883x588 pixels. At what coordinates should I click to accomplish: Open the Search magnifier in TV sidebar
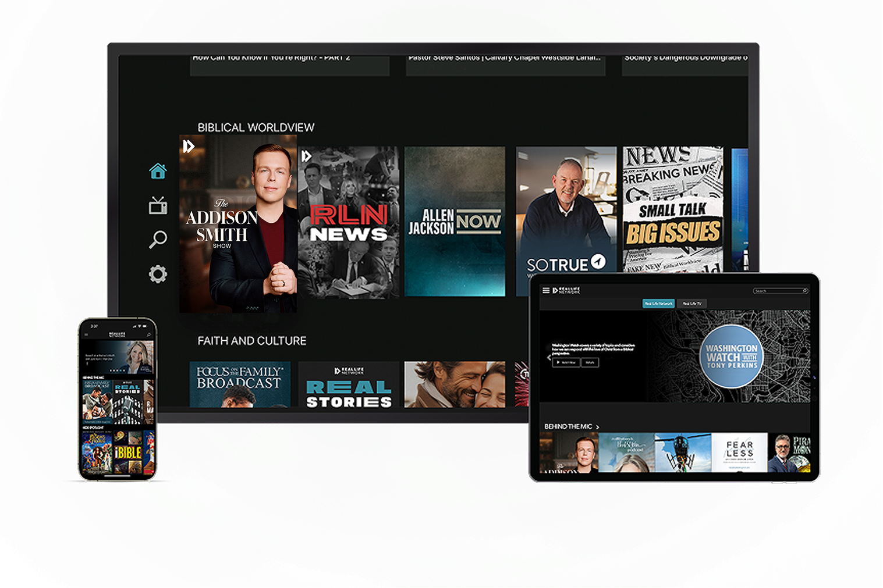158,240
